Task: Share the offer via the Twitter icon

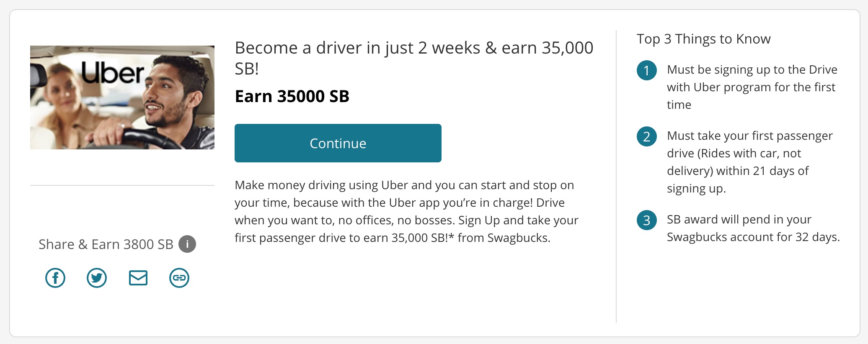Action: coord(96,277)
